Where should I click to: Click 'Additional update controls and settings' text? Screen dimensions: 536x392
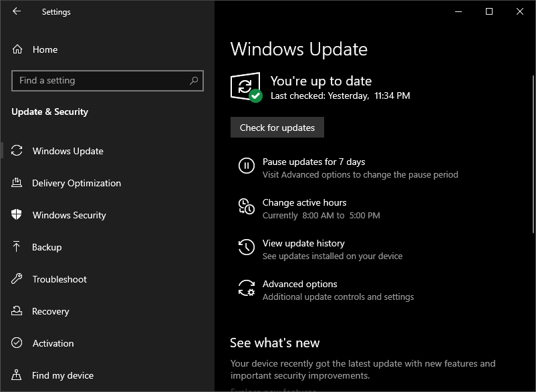tap(338, 297)
